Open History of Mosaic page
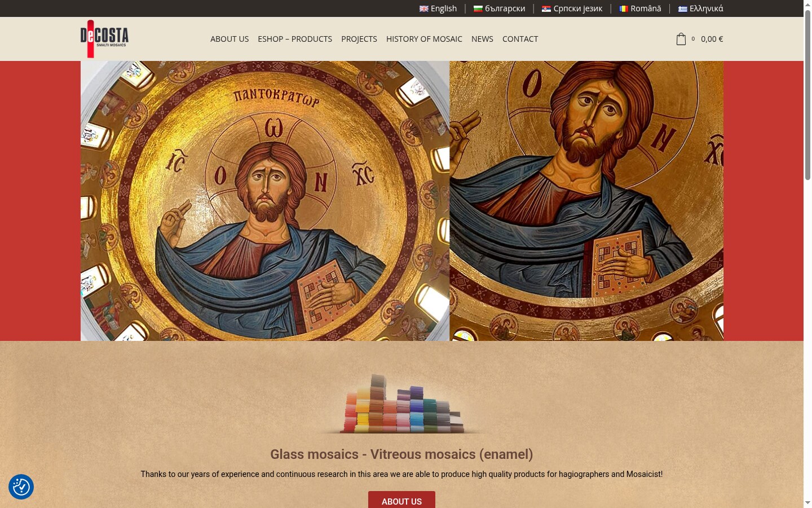The width and height of the screenshot is (812, 508). click(x=424, y=39)
